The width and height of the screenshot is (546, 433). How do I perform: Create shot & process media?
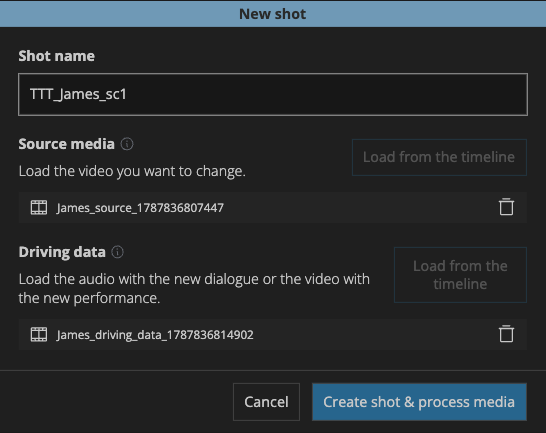(419, 402)
